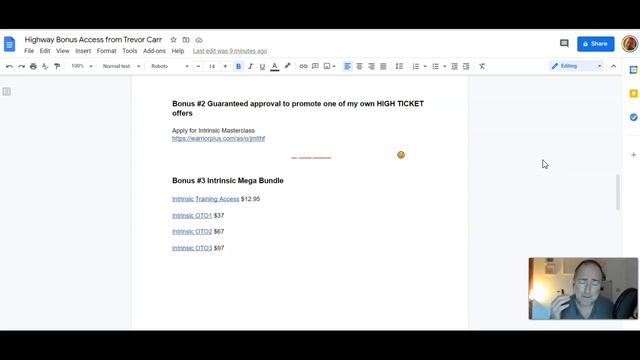Open the Format menu
The width and height of the screenshot is (640, 360).
coord(107,51)
